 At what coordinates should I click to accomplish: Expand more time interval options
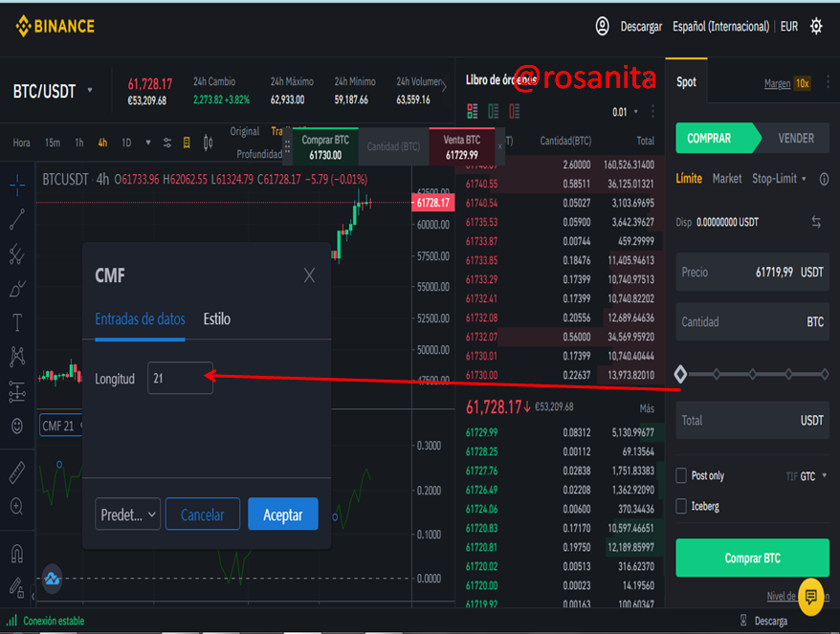148,142
